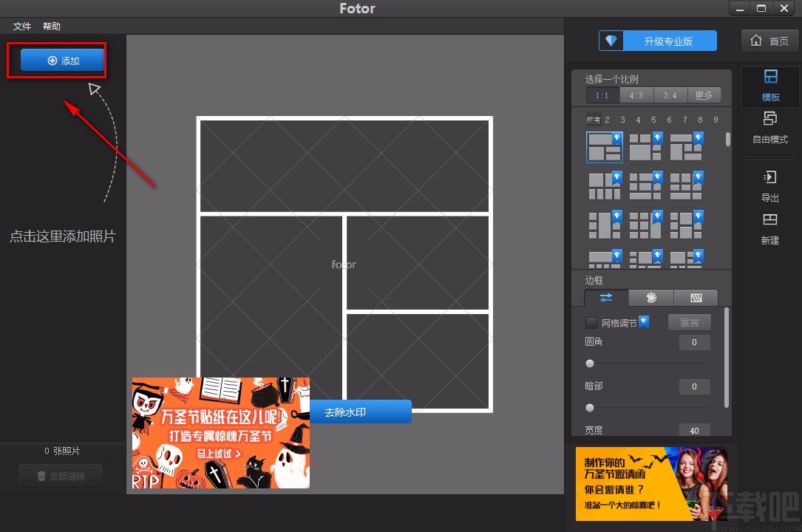Screen dimensions: 802x532
Task: Click the 暗部 value field
Action: click(x=694, y=386)
